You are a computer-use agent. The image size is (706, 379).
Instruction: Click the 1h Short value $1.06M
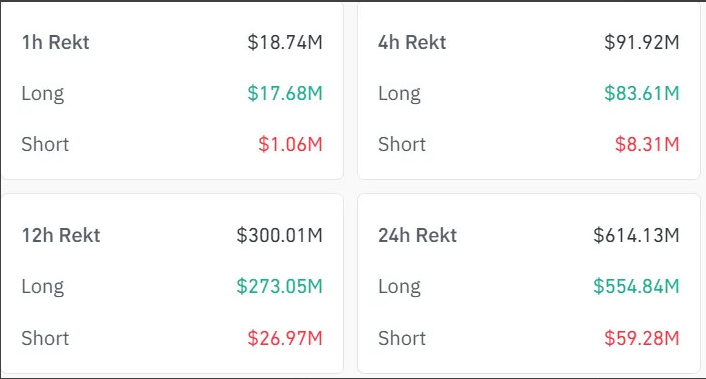point(290,144)
